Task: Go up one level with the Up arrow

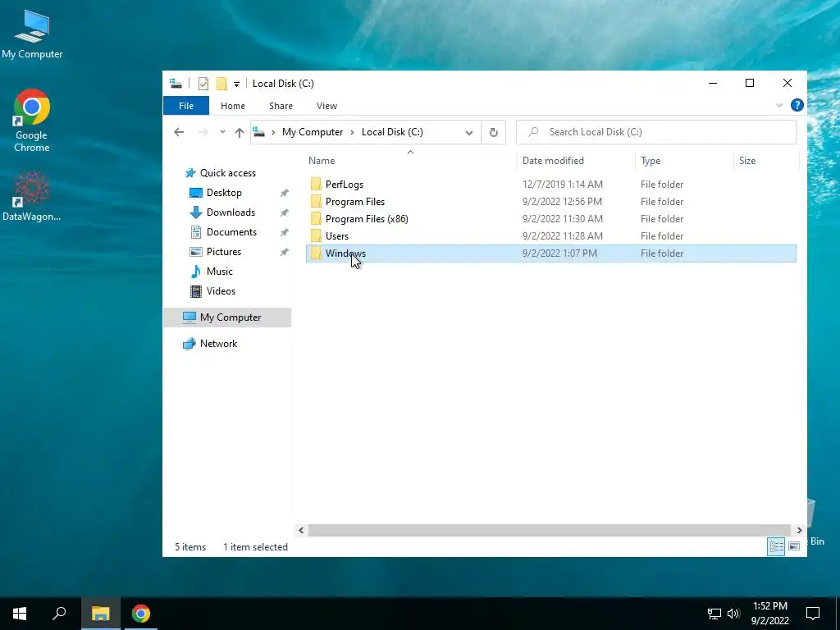Action: coord(239,132)
